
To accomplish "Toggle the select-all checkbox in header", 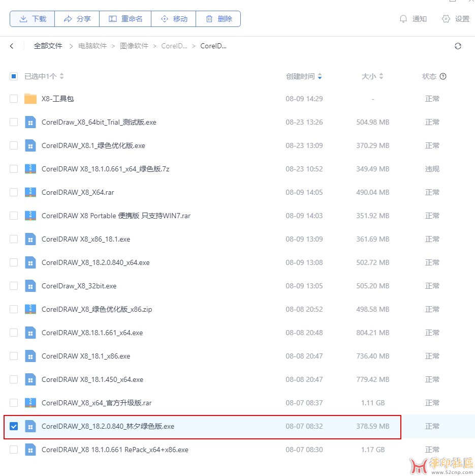I will (x=14, y=76).
